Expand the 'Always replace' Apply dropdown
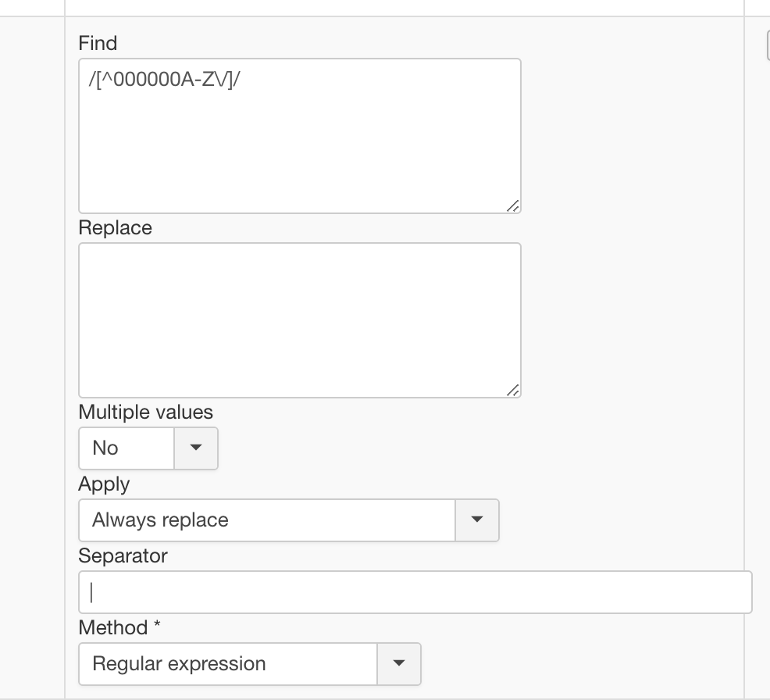The image size is (770, 700). point(266,520)
